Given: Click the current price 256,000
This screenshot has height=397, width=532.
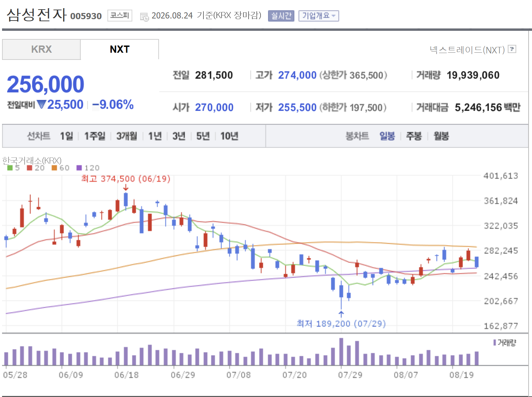Looking at the screenshot, I should click(x=45, y=84).
